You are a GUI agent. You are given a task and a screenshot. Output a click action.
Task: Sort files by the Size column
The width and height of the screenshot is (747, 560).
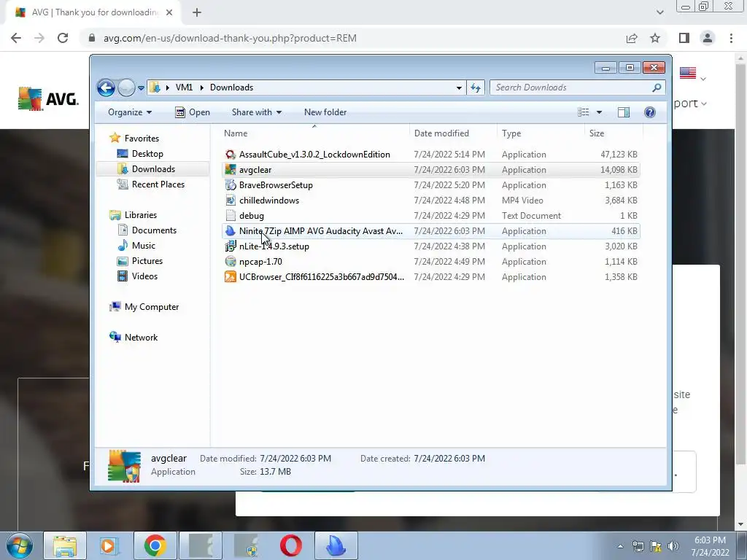614,133
